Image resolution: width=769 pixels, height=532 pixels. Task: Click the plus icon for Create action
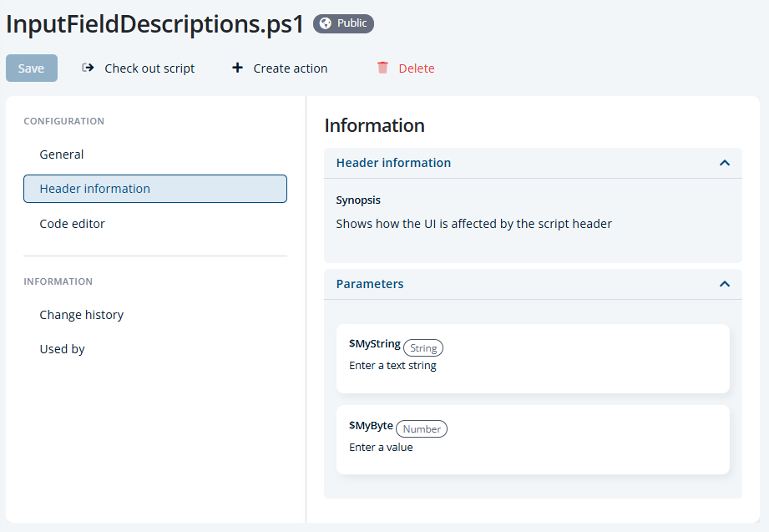tap(237, 68)
